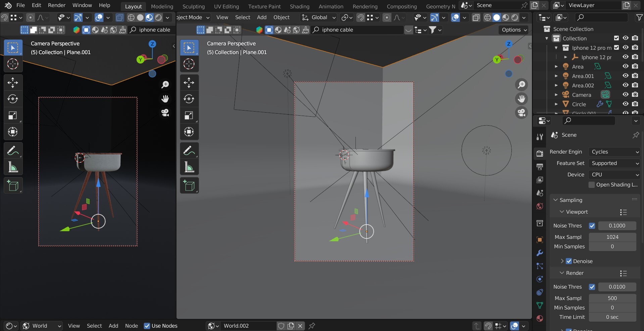Click the Viewport Noise Threshold value field
The width and height of the screenshot is (644, 331).
(617, 226)
